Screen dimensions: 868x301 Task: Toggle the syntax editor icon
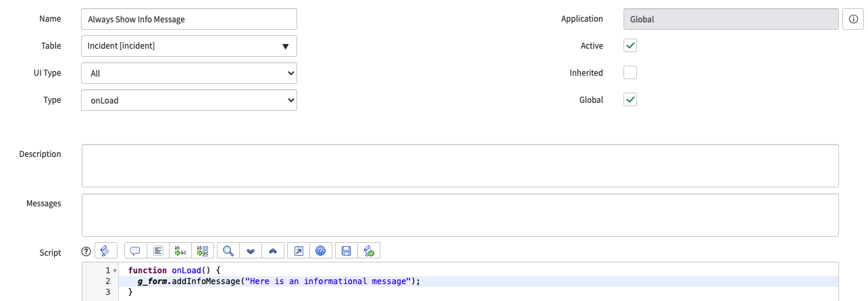pos(106,251)
